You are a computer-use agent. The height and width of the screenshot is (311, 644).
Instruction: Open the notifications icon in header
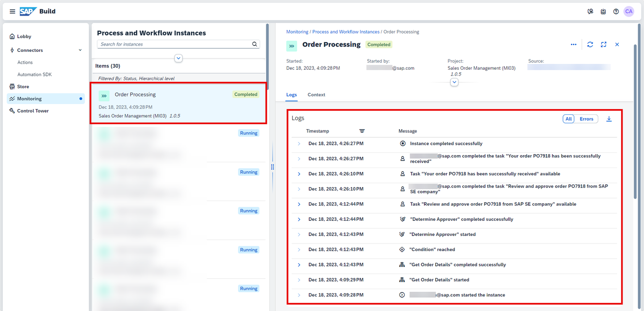coord(603,12)
